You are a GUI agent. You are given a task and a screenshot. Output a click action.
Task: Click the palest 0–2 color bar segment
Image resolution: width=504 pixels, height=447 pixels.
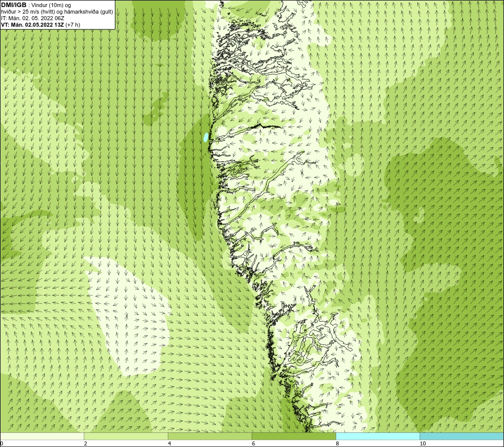pyautogui.click(x=42, y=436)
